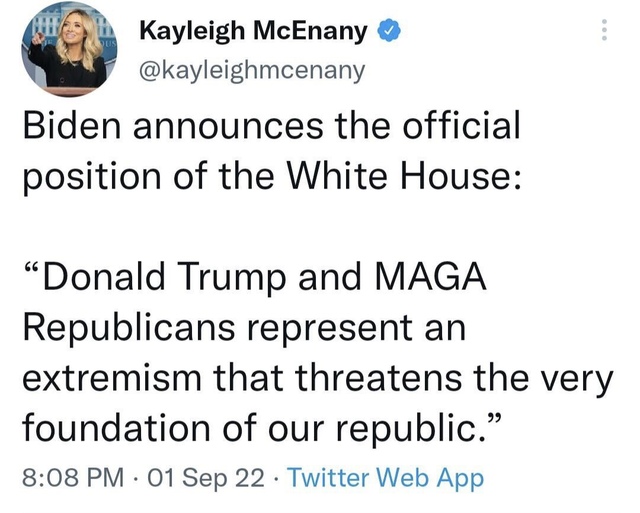Click the Twitter Web App source link
This screenshot has height=513, width=640.
(385, 477)
